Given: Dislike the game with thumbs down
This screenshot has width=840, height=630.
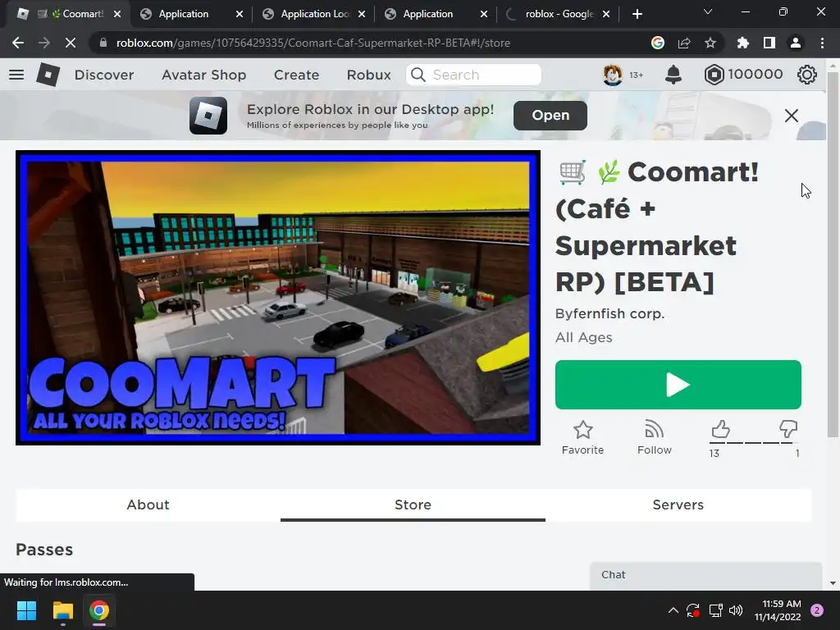Looking at the screenshot, I should coord(788,428).
